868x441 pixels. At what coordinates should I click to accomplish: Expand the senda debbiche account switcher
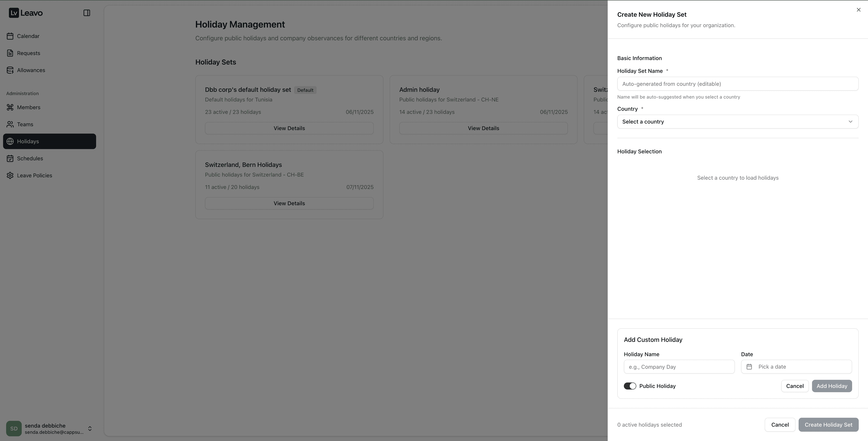(x=90, y=429)
